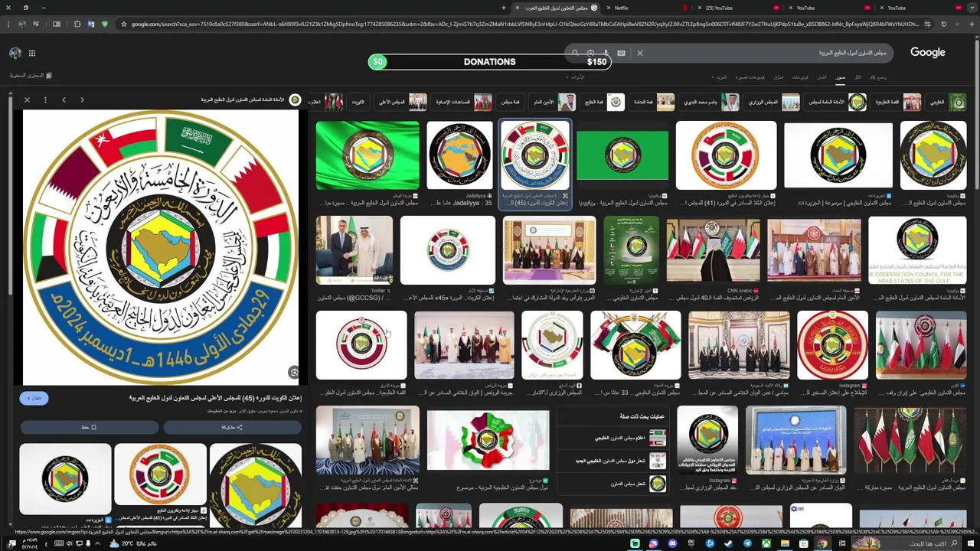Viewport: 980px width, 551px height.
Task: Open the notification center icon
Action: pyautogui.click(x=11, y=543)
